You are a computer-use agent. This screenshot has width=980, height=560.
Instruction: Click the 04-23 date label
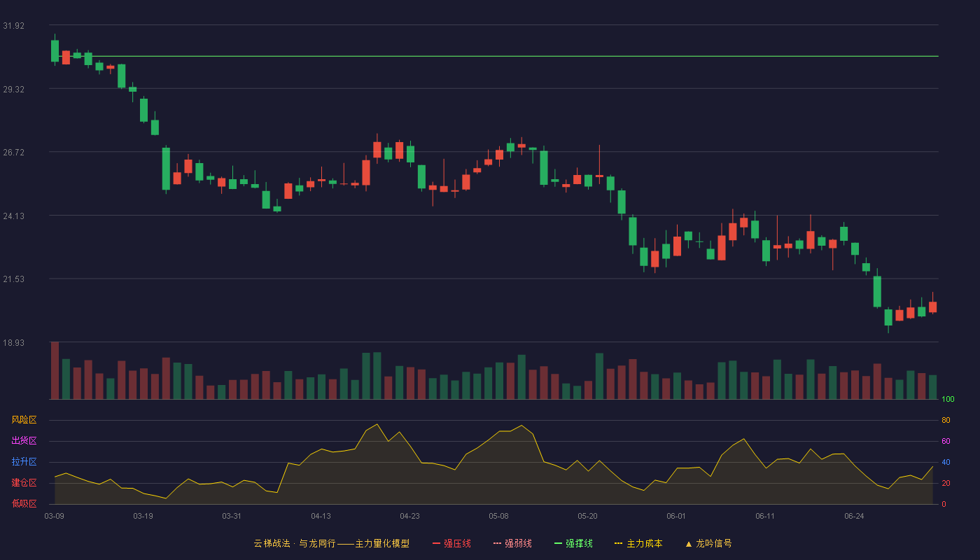[x=409, y=516]
